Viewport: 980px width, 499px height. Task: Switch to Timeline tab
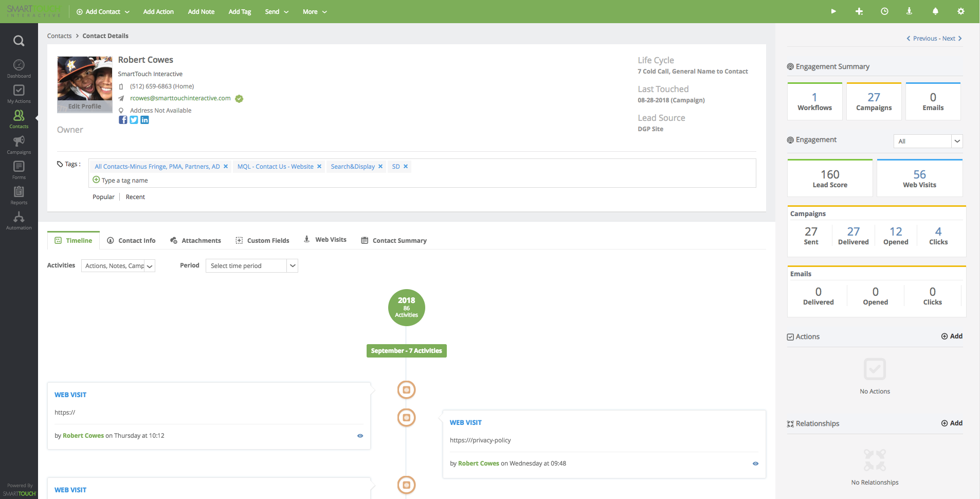(74, 240)
